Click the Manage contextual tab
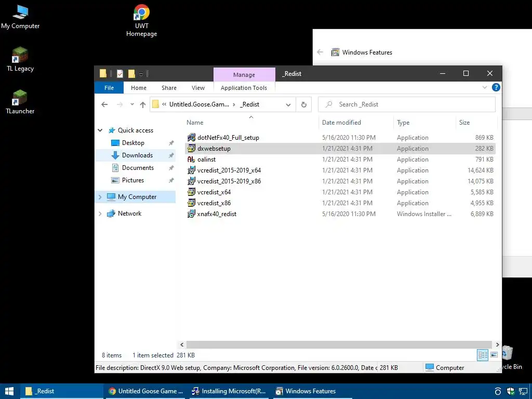The image size is (532, 399). point(244,75)
